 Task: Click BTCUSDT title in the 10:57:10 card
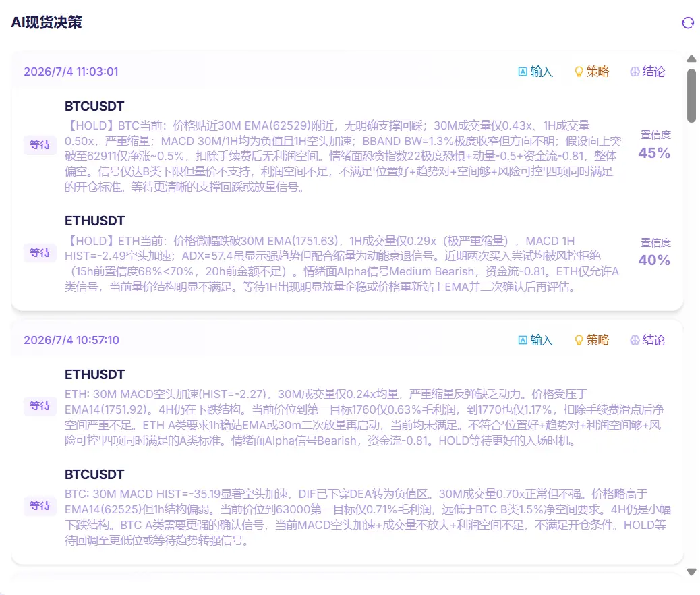(94, 474)
